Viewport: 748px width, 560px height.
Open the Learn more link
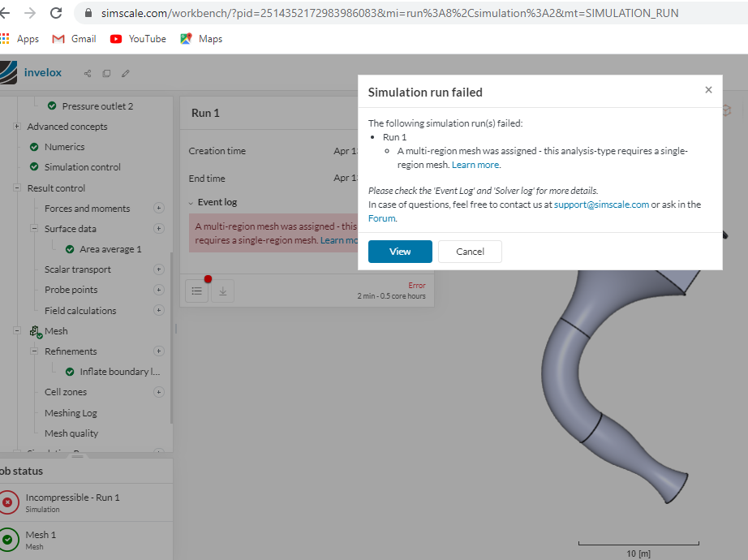[475, 164]
